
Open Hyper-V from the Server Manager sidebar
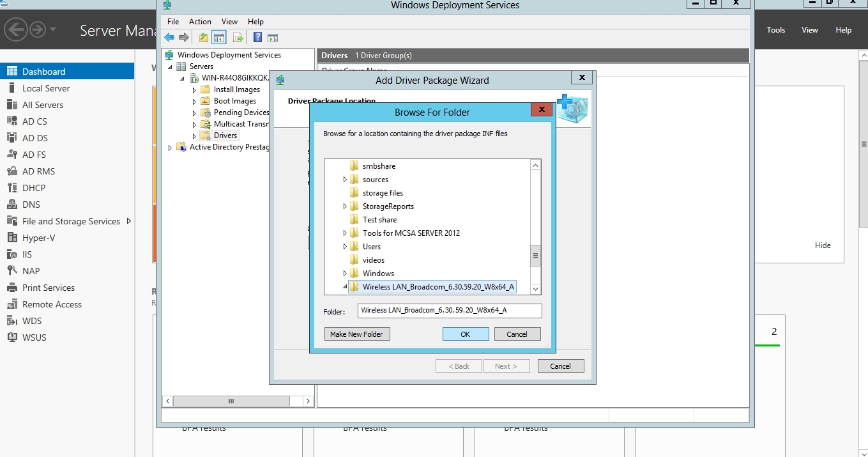click(38, 238)
